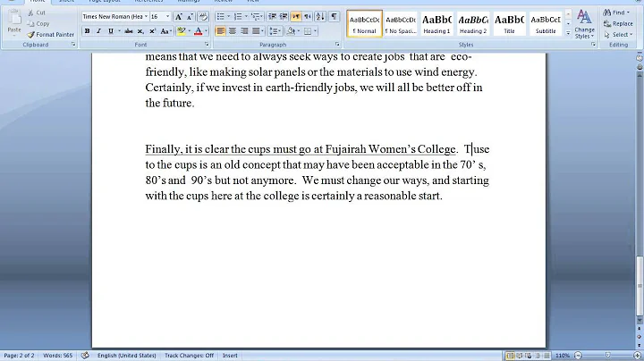Open the Times New Roman font name dropdown
Screen dimensions: 644x361
coord(146,16)
